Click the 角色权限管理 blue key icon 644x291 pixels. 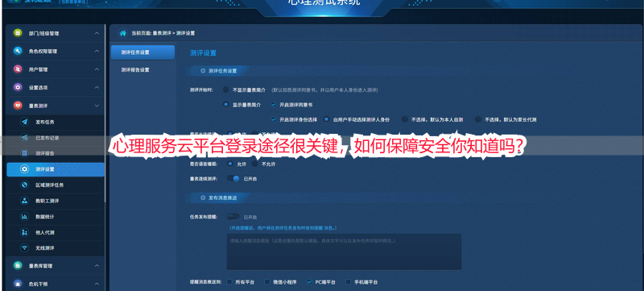tap(17, 51)
